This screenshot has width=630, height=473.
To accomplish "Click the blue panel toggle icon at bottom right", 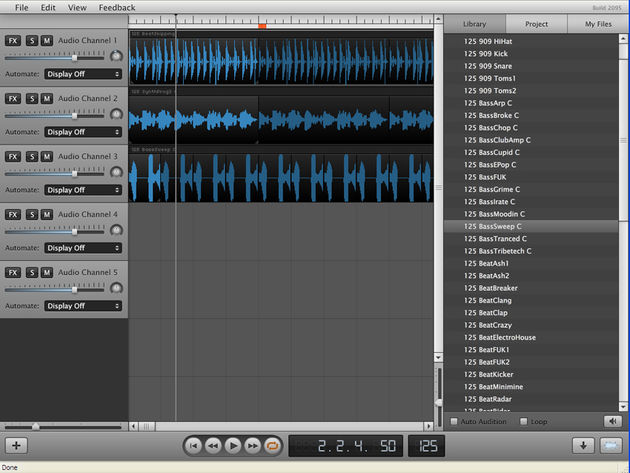I will pos(611,446).
